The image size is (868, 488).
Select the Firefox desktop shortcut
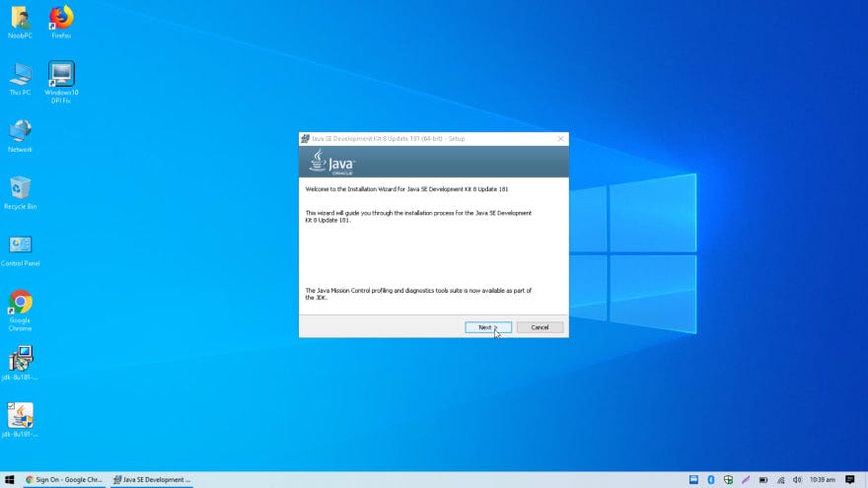(x=61, y=22)
